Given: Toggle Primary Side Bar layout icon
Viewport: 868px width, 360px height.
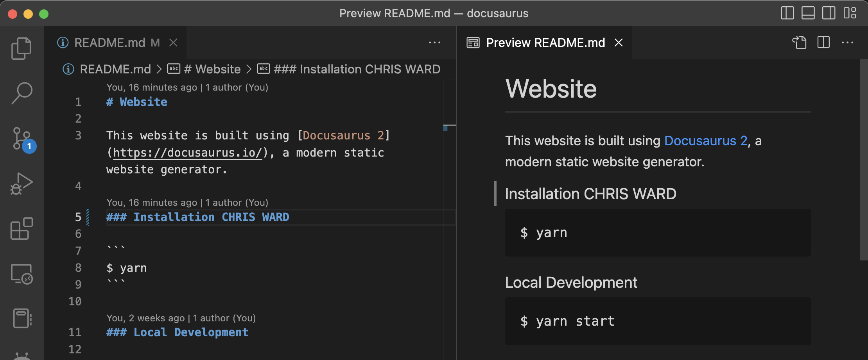Looking at the screenshot, I should pos(787,13).
